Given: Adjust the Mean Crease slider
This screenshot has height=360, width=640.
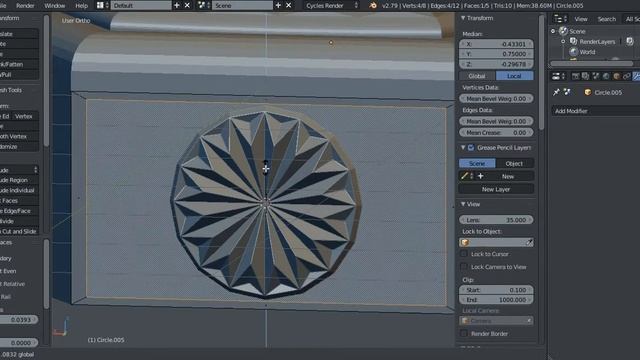Looking at the screenshot, I should pyautogui.click(x=496, y=133).
